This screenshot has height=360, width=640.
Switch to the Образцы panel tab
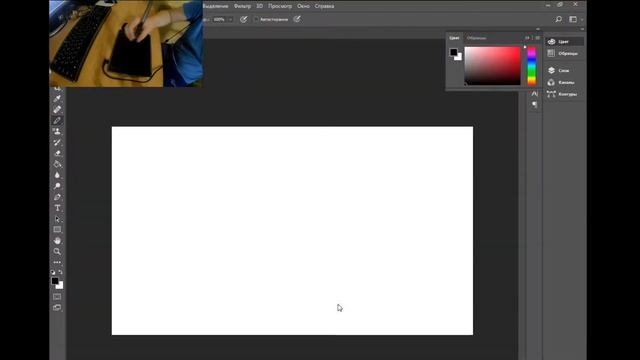(x=476, y=38)
